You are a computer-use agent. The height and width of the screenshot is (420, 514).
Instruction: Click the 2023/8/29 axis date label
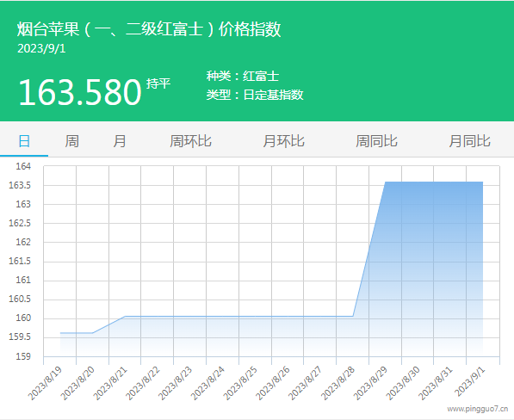(x=370, y=384)
